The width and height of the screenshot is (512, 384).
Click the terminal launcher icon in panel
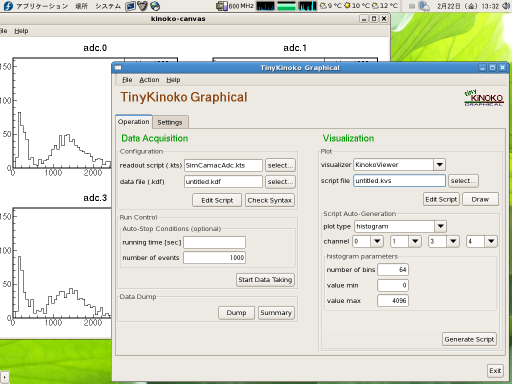click(130, 6)
